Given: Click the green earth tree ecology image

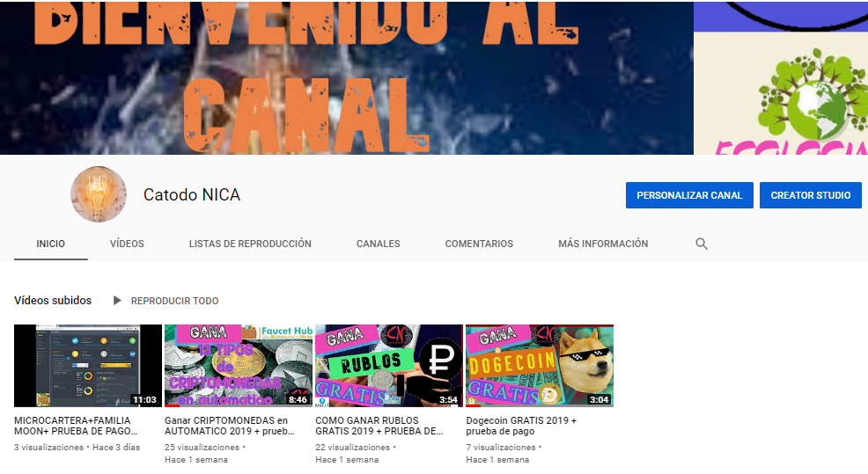Looking at the screenshot, I should click(x=812, y=94).
